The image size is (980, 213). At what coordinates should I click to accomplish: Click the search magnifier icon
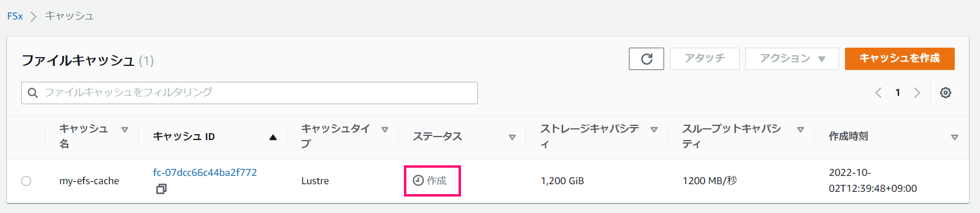click(x=33, y=93)
